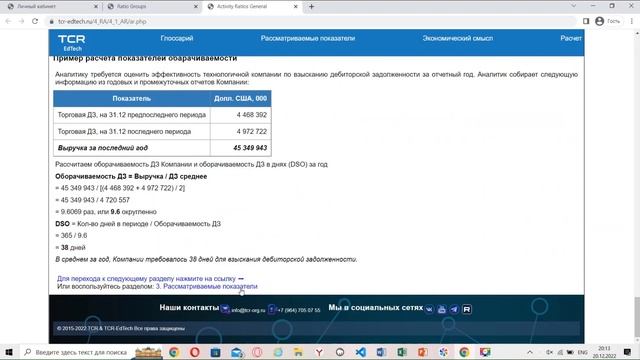The width and height of the screenshot is (640, 360).
Task: Select the value 45 349 943
Action: [x=250, y=148]
